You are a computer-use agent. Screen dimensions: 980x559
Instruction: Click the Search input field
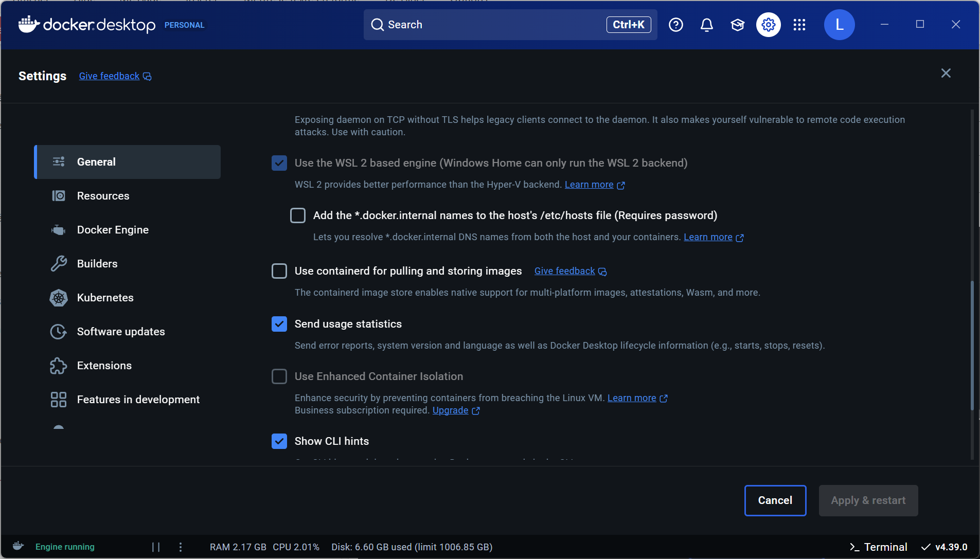(494, 25)
